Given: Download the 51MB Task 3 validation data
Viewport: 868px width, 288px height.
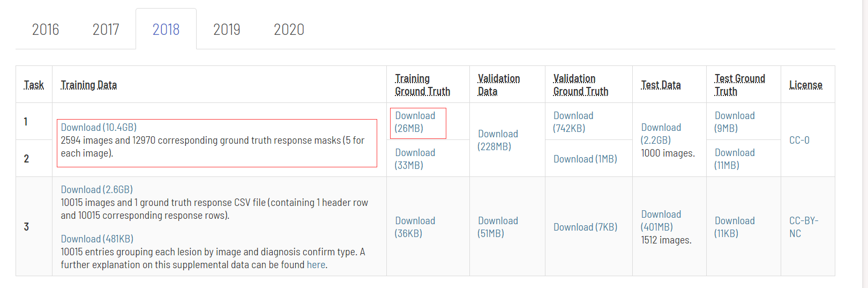Looking at the screenshot, I should click(x=498, y=221).
